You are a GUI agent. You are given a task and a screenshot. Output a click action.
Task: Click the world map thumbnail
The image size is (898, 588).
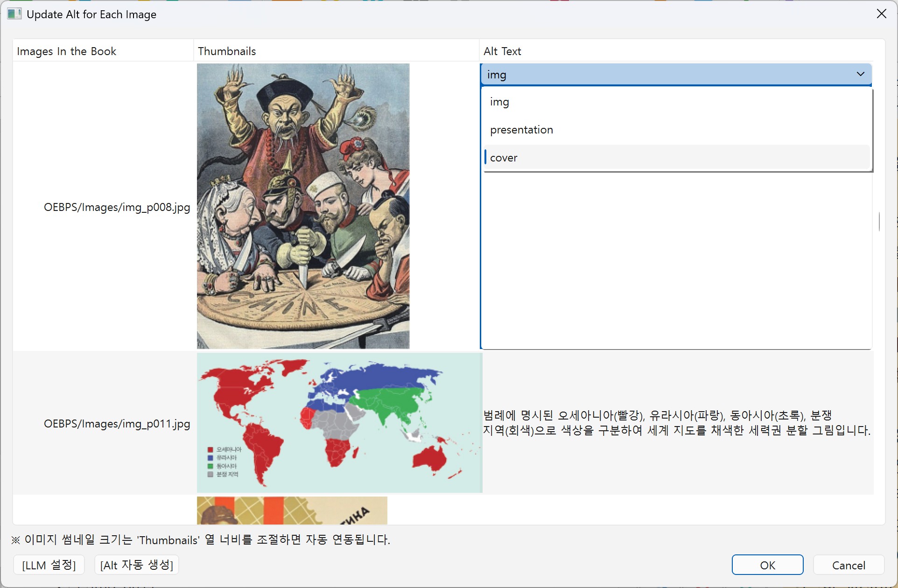(x=339, y=422)
